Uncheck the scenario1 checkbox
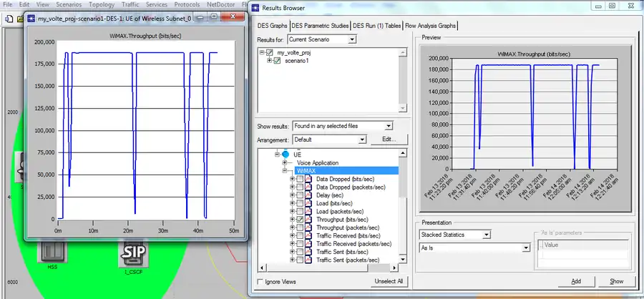The height and width of the screenshot is (299, 644). pyautogui.click(x=277, y=61)
